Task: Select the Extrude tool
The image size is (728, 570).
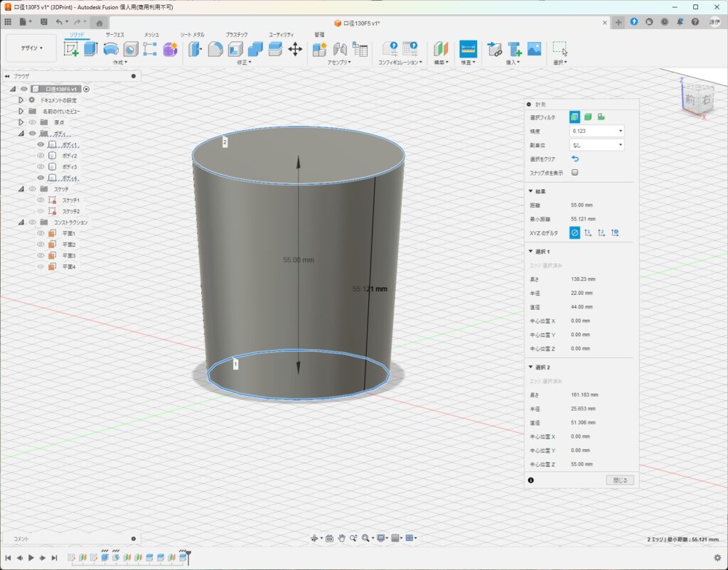Action: [x=90, y=49]
